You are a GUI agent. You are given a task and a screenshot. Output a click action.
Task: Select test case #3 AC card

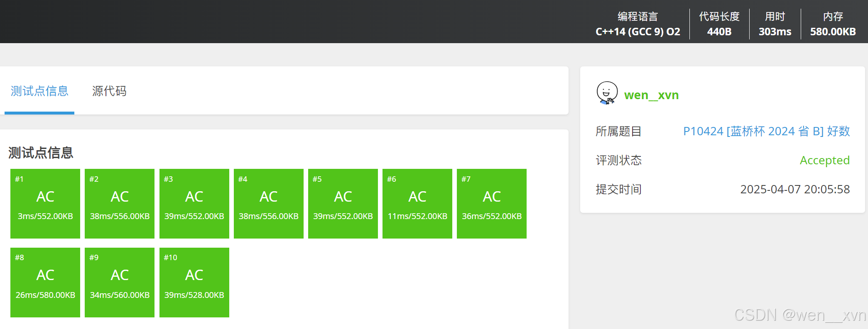click(194, 204)
